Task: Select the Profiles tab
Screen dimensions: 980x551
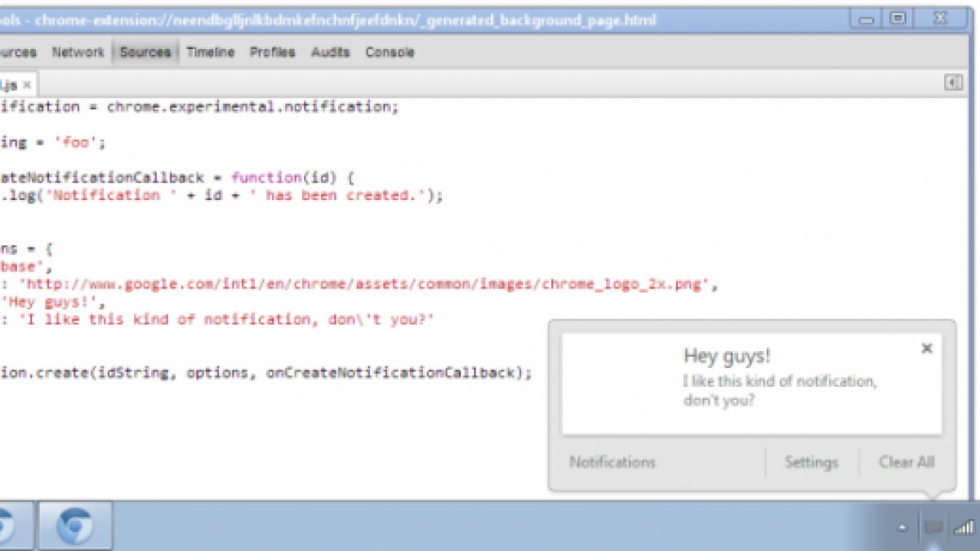Action: coord(272,52)
